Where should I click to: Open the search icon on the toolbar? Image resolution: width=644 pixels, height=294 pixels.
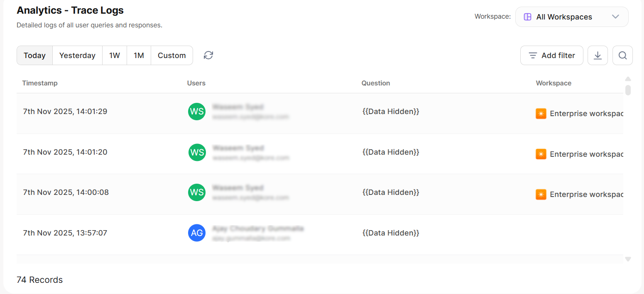pos(622,55)
